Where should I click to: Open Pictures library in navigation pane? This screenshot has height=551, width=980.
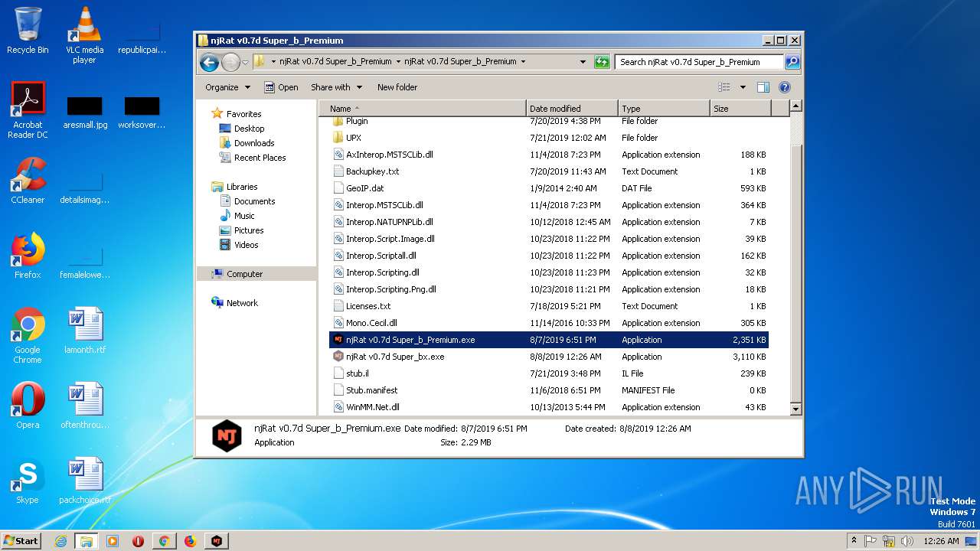point(241,230)
